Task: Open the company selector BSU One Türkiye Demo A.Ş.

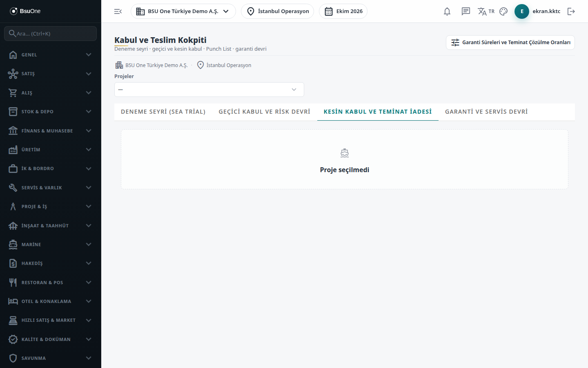Action: click(183, 11)
